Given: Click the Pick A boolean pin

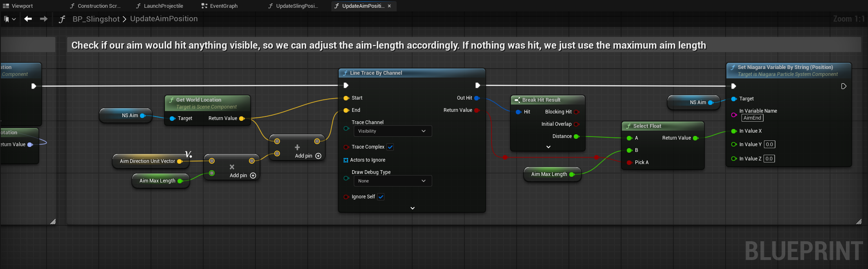Looking at the screenshot, I should (x=629, y=162).
